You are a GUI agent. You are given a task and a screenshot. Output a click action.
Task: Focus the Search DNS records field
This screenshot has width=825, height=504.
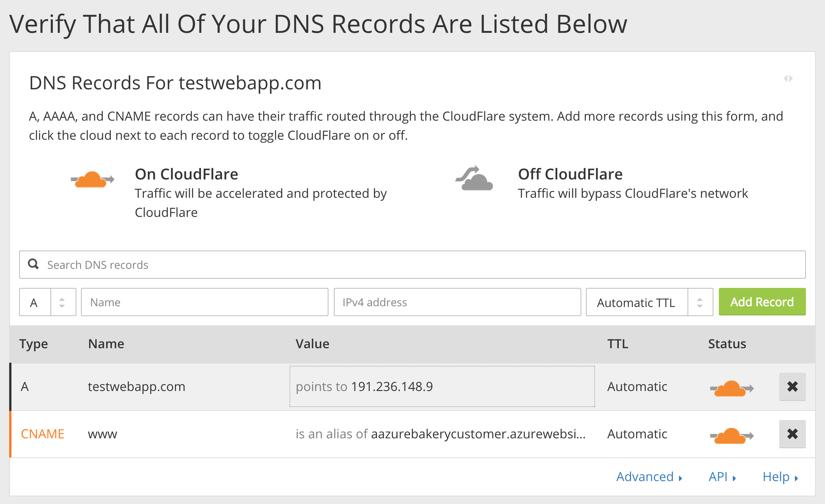[x=412, y=265]
